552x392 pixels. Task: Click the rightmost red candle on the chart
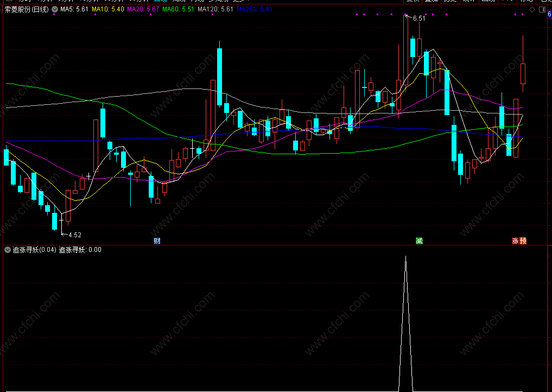tap(523, 74)
